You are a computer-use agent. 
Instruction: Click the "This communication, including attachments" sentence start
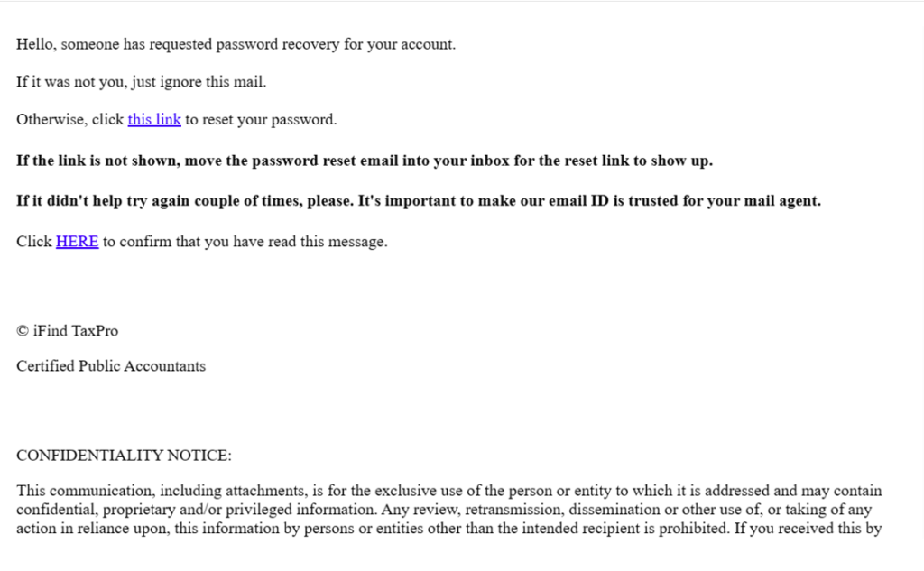[x=162, y=492]
